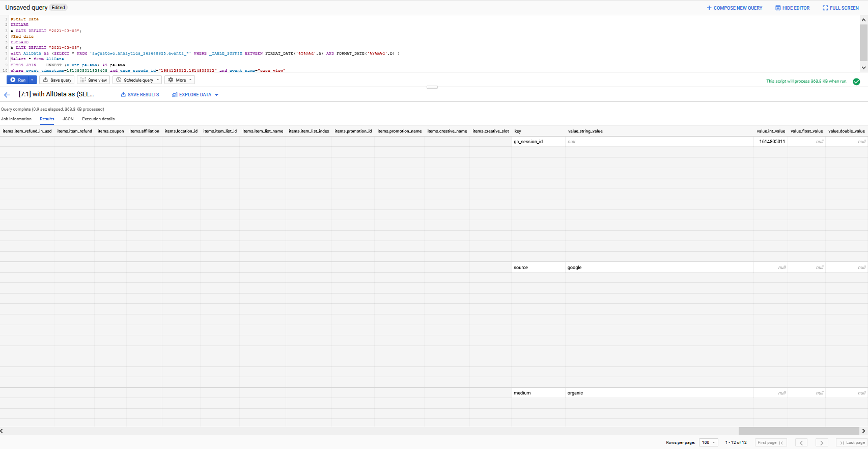Click Compose New Query
Image resolution: width=868 pixels, height=449 pixels.
point(734,8)
